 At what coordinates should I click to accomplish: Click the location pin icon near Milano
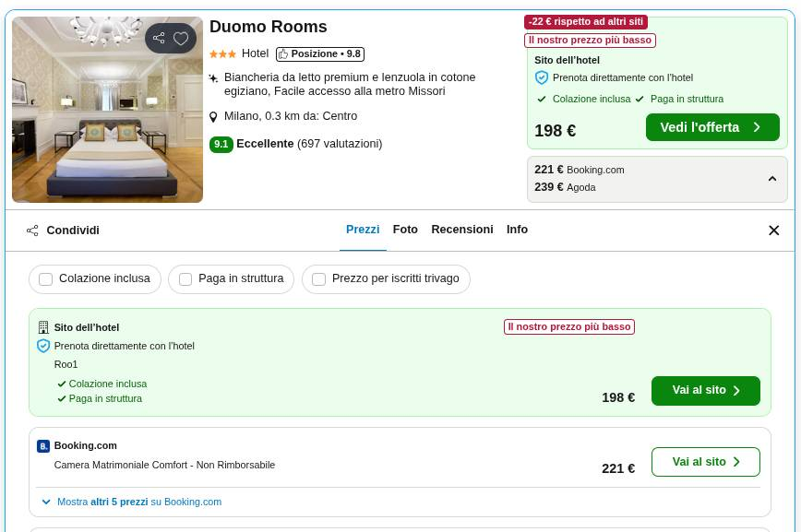point(214,117)
